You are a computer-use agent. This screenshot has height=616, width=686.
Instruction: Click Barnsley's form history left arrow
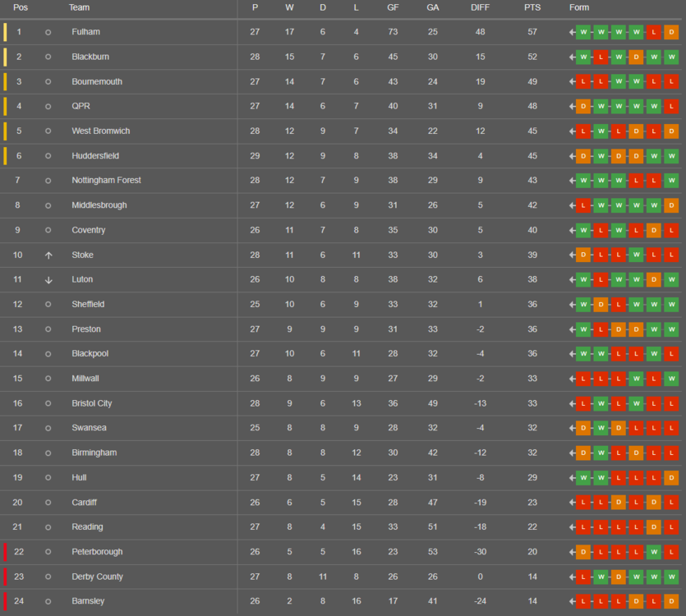[572, 601]
